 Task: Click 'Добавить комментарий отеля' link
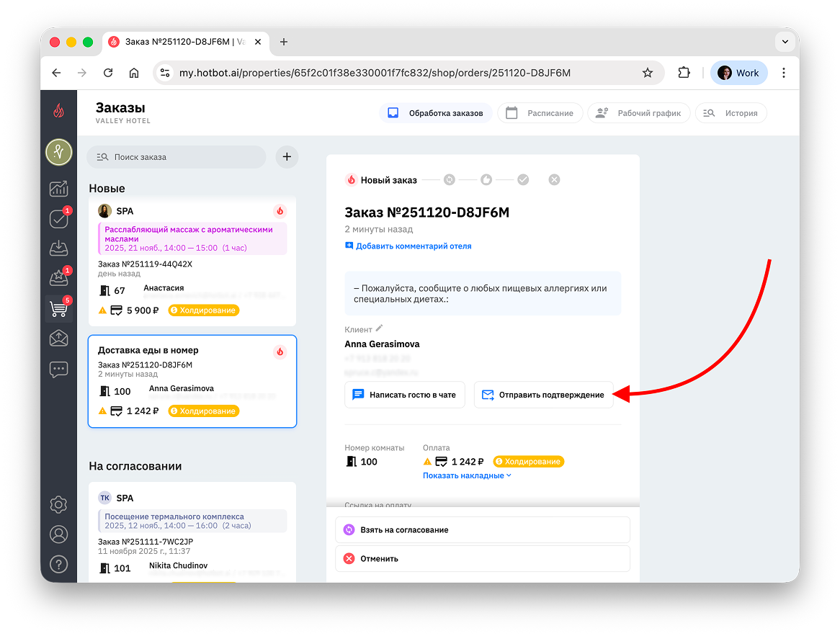tap(408, 246)
